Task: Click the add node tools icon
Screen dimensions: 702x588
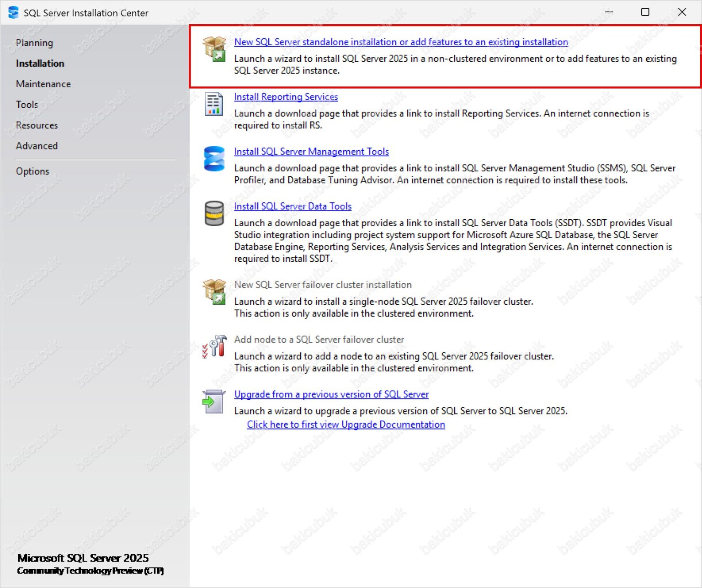Action: [x=214, y=347]
